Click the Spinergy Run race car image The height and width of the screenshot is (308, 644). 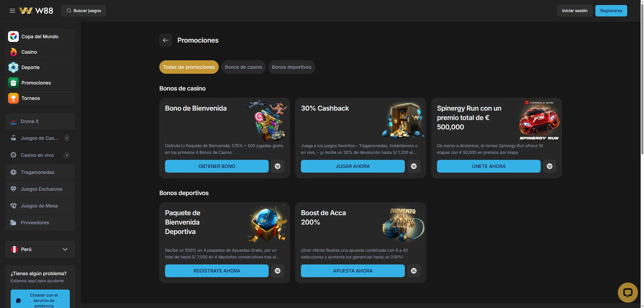point(539,120)
